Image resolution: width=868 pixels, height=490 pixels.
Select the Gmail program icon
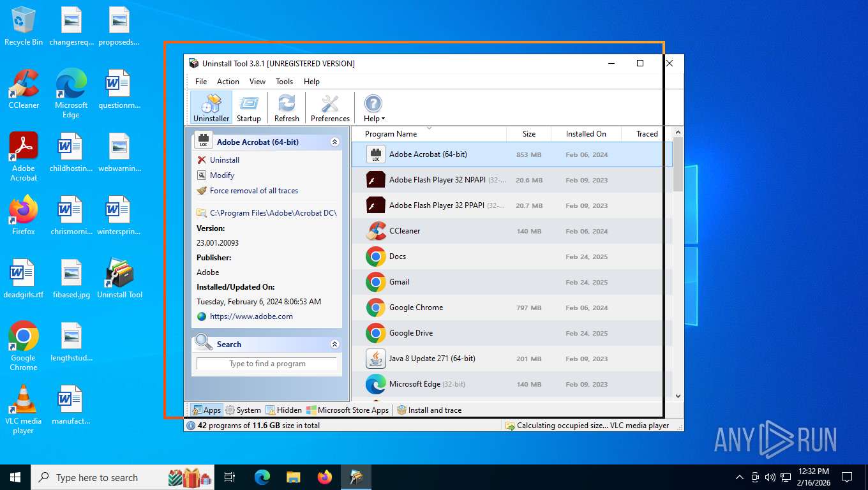click(x=376, y=282)
